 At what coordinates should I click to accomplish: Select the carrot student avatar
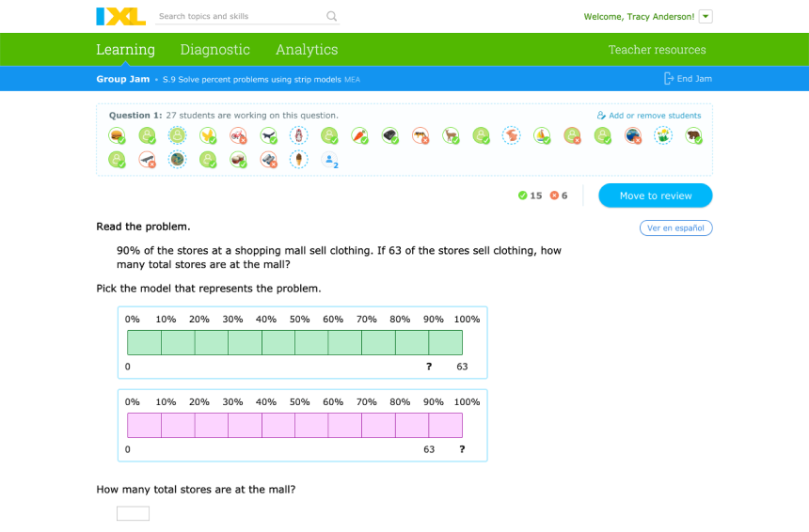point(359,135)
